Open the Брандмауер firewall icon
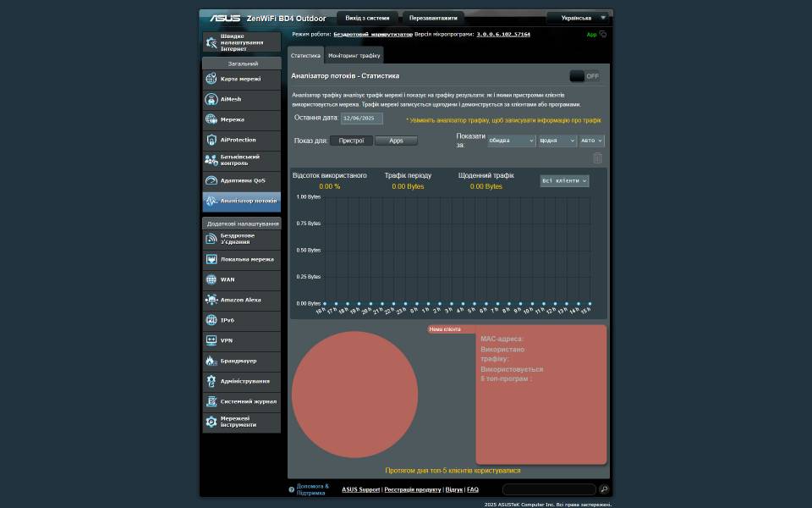 (211, 361)
